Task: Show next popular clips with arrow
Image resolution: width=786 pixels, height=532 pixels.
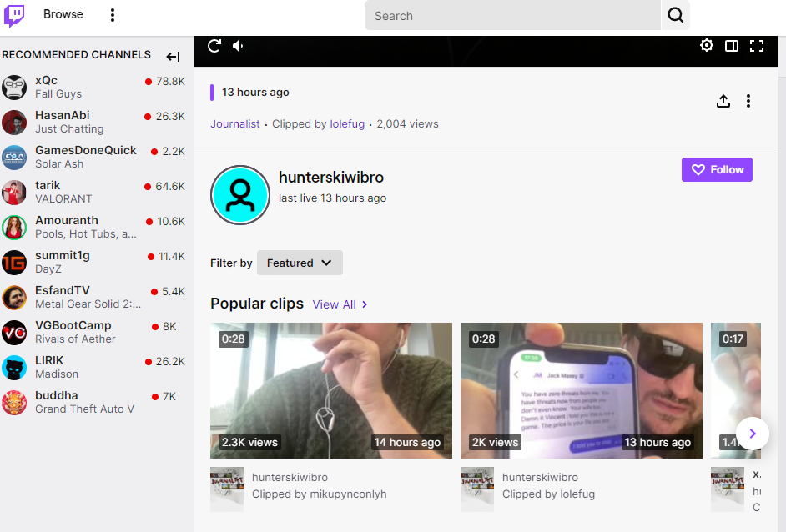Action: (x=753, y=434)
